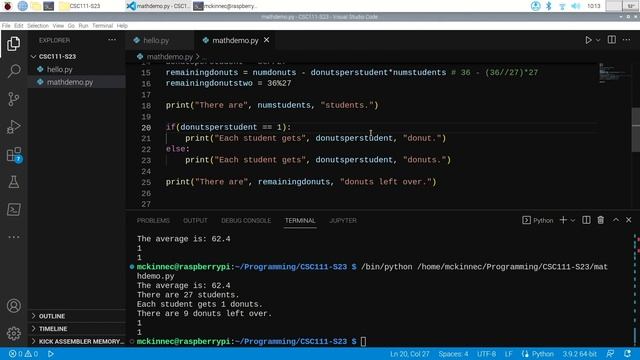Open the Source Control view
The height and width of the screenshot is (360, 640).
tap(13, 99)
